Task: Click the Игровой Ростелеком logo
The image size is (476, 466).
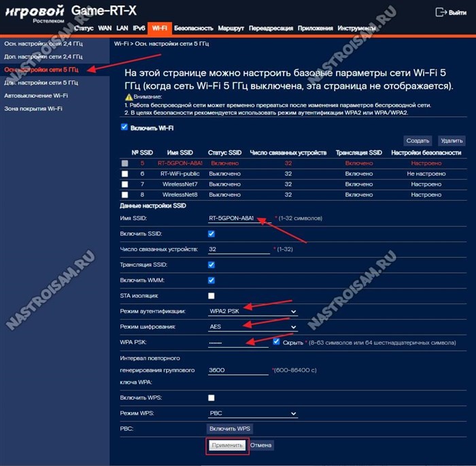Action: 35,14
